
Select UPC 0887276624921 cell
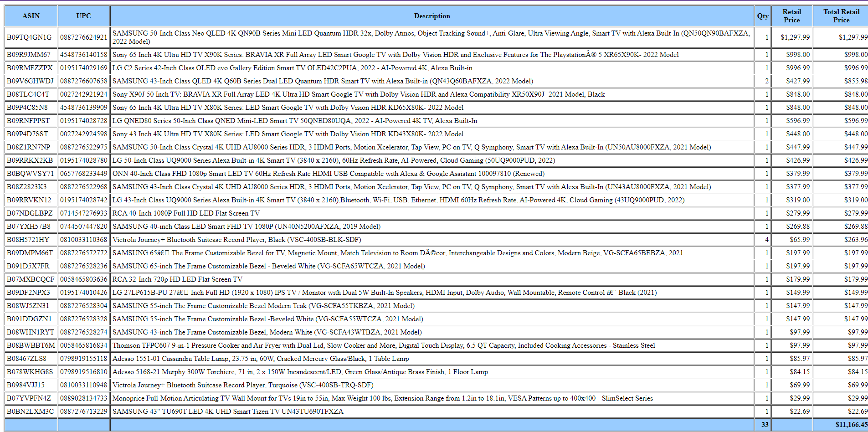point(84,37)
